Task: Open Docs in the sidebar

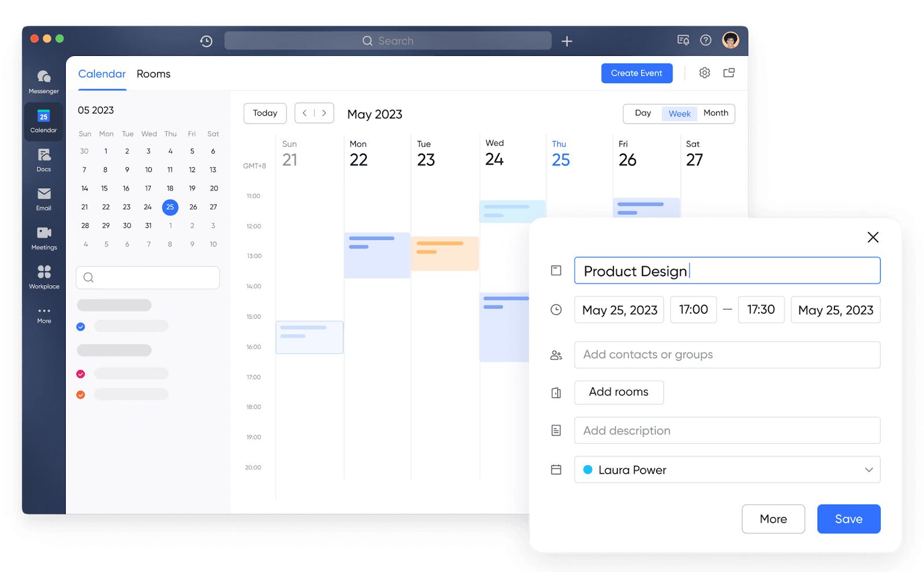Action: 44,160
